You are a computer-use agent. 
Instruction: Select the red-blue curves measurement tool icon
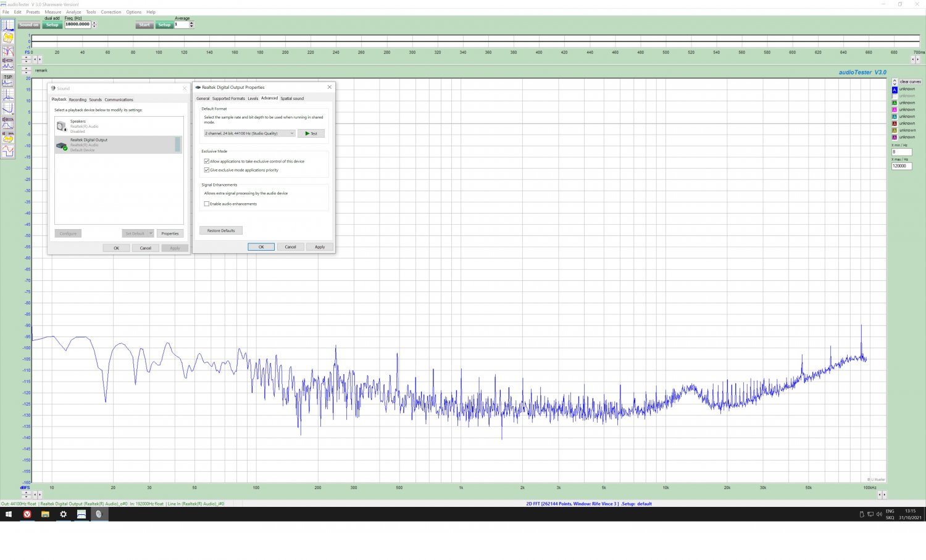[x=8, y=51]
